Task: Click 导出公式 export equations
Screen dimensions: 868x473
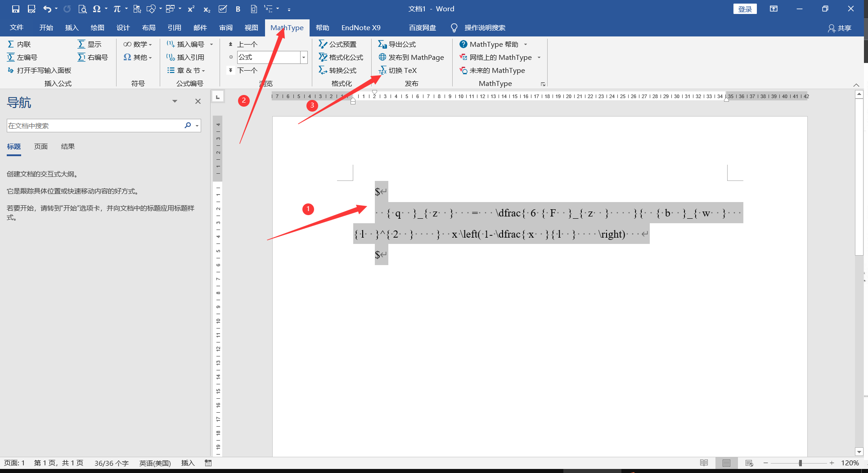Action: pyautogui.click(x=397, y=44)
